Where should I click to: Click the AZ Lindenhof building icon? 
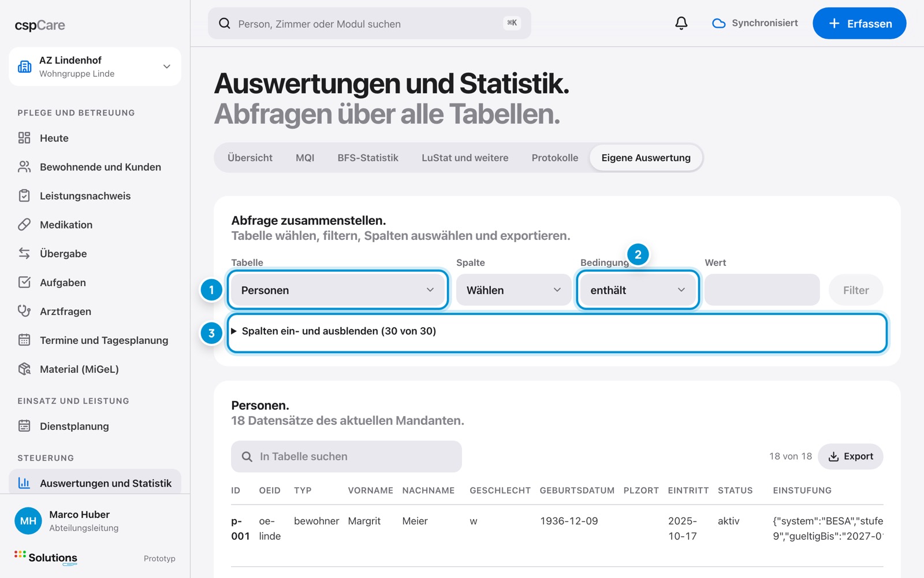(25, 66)
